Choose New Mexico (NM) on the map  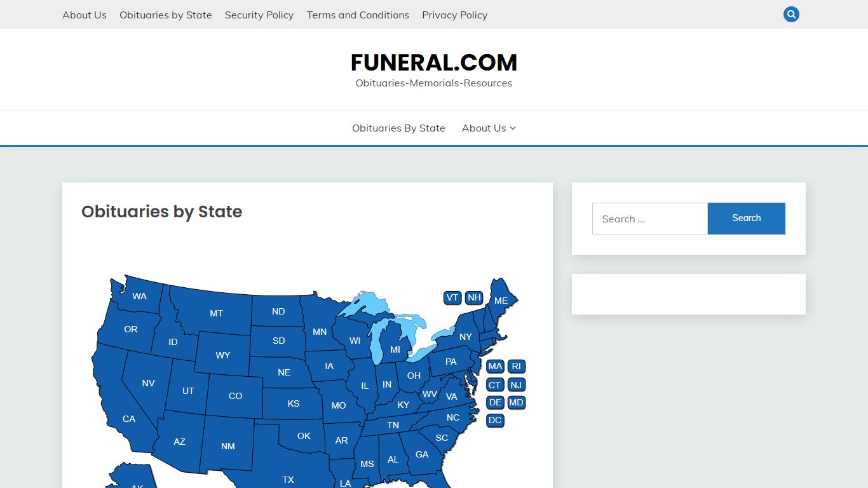[x=228, y=446]
